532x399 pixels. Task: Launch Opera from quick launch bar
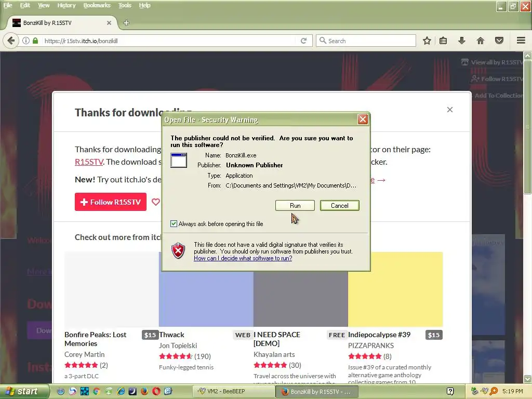(156, 391)
